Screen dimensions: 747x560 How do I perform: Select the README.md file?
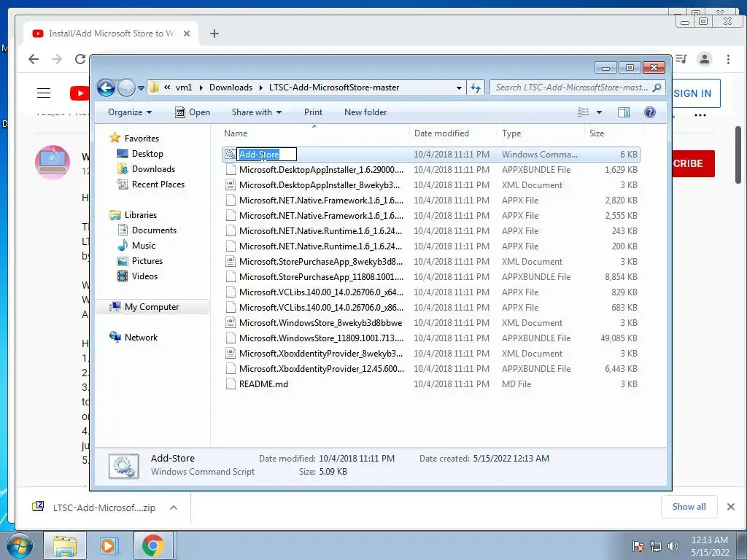tap(430, 384)
